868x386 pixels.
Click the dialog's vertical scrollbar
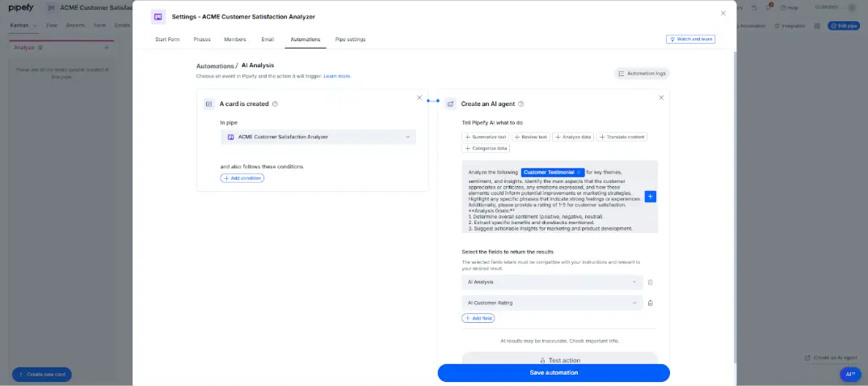[x=735, y=206]
